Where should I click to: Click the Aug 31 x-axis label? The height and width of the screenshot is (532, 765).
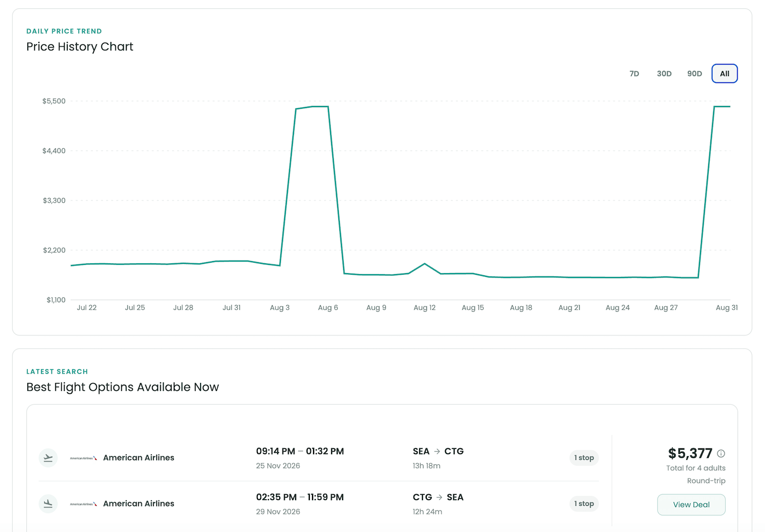tap(727, 308)
